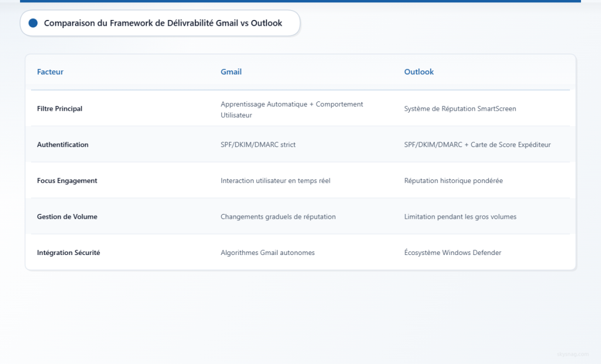This screenshot has height=364, width=601.
Task: Select the Outlook column header
Action: [418, 72]
